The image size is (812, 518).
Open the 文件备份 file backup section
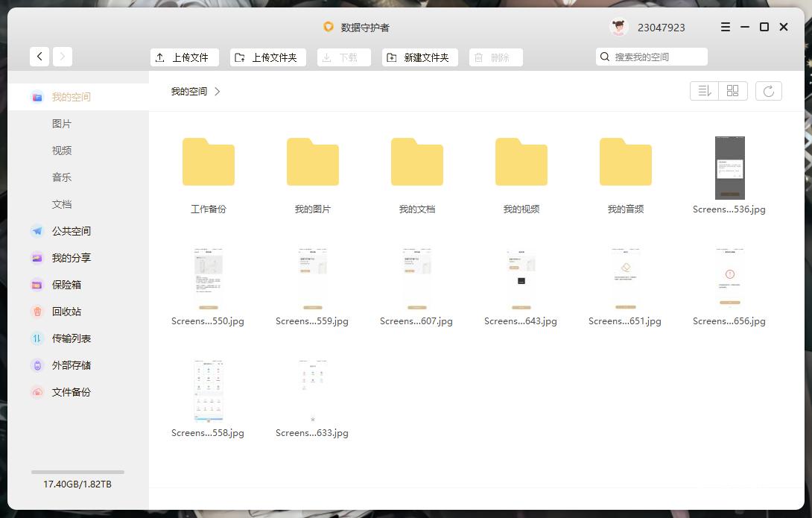coord(72,391)
